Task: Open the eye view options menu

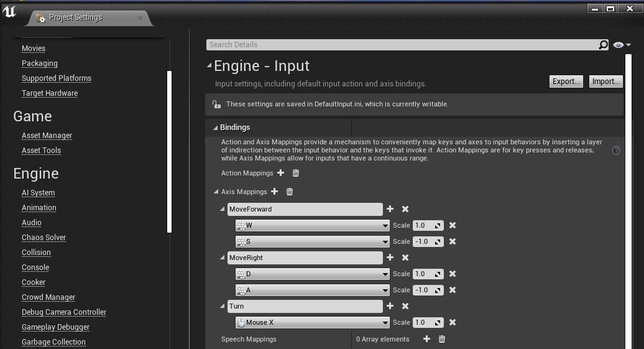Action: pos(622,45)
